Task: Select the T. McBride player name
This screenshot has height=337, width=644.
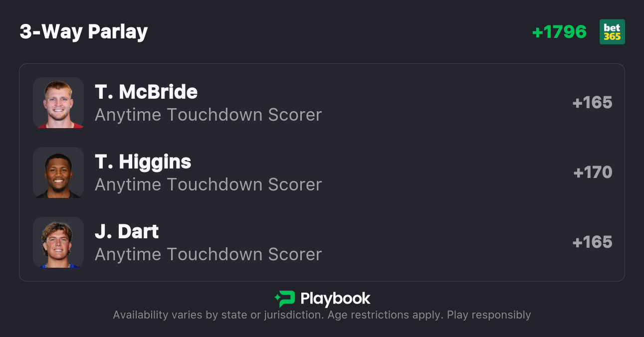Action: coord(146,92)
